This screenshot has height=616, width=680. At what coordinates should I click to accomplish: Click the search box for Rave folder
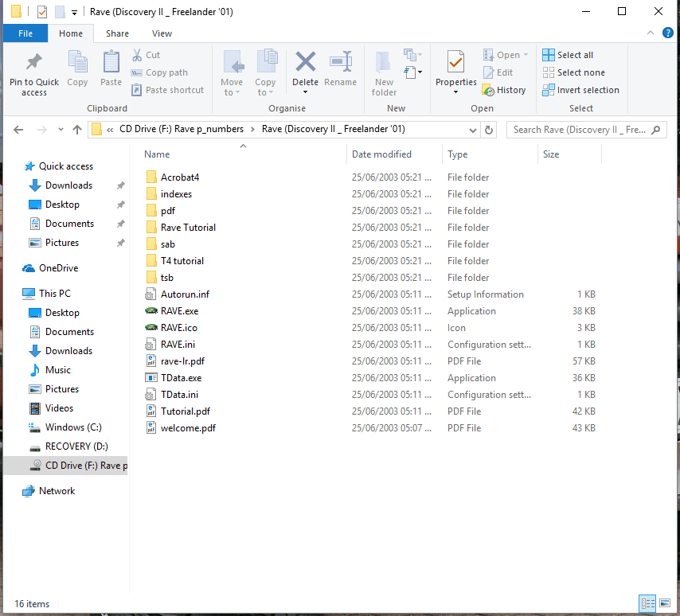click(586, 130)
